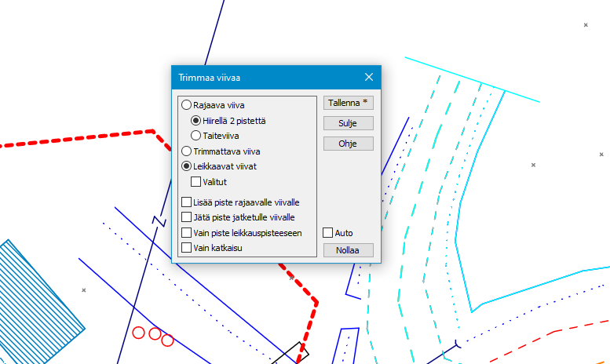Viewport: 610px width, 364px height.
Task: Click the leftmost red circle on the map
Action: pyautogui.click(x=138, y=333)
